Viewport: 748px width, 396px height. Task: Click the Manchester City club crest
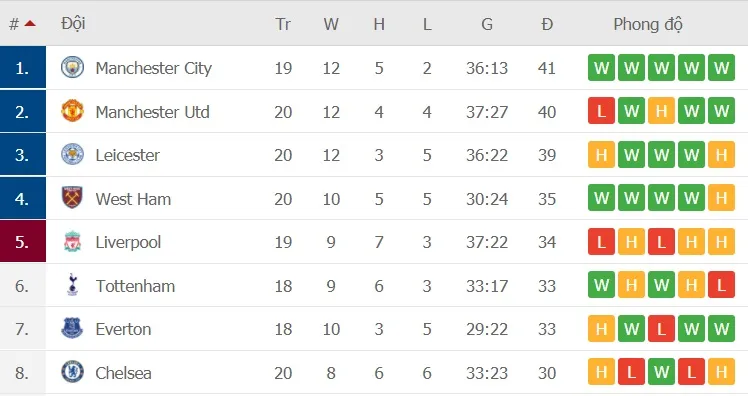tap(73, 67)
